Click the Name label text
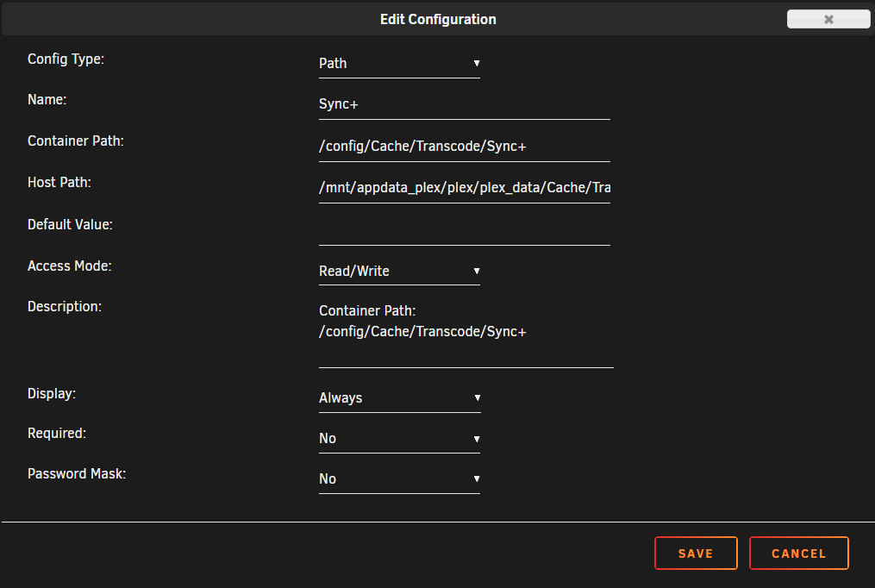 [x=47, y=99]
